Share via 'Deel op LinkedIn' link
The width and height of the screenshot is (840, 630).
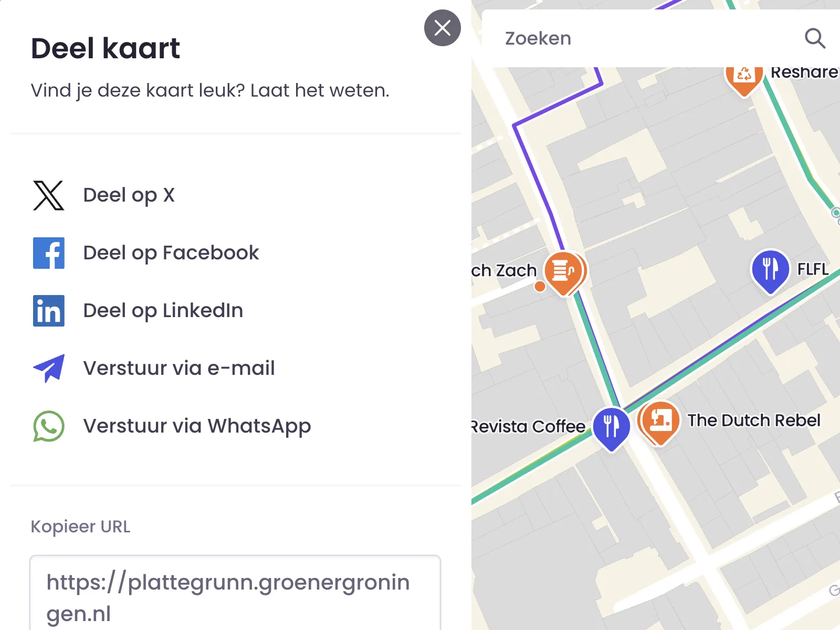(163, 311)
